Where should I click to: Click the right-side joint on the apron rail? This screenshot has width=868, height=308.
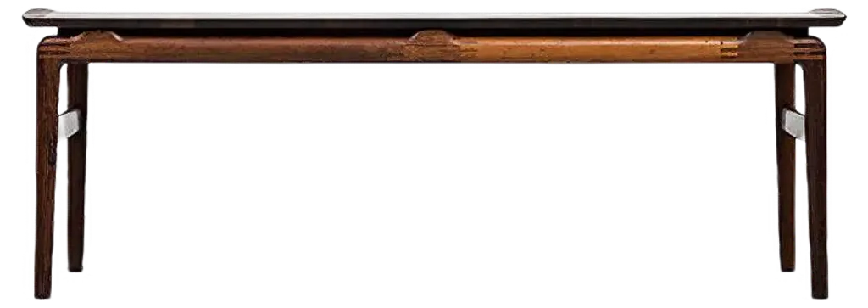[730, 50]
